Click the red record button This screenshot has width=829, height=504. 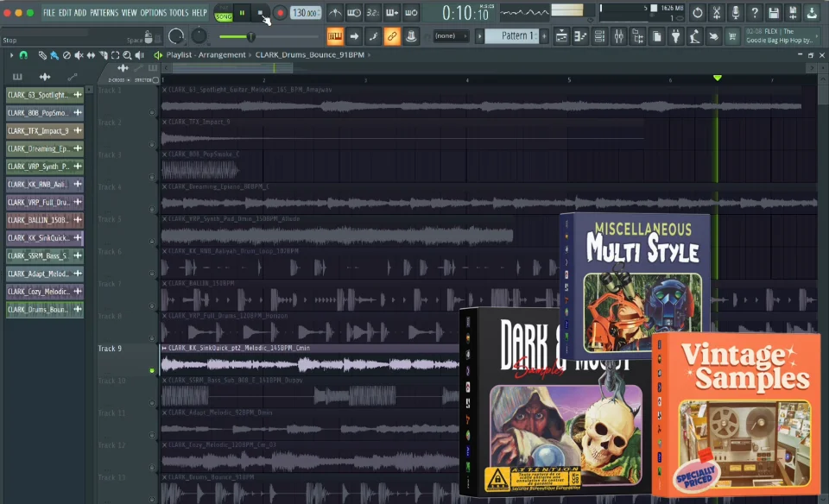[280, 13]
